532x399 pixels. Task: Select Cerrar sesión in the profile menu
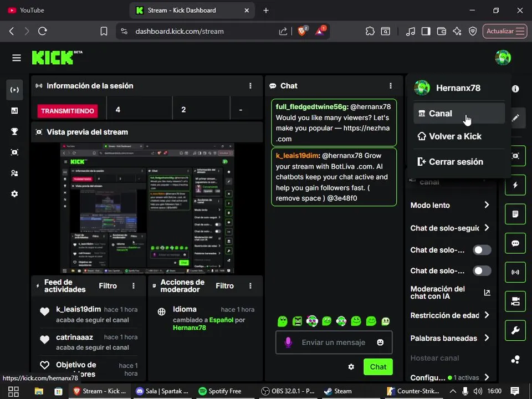(x=459, y=162)
